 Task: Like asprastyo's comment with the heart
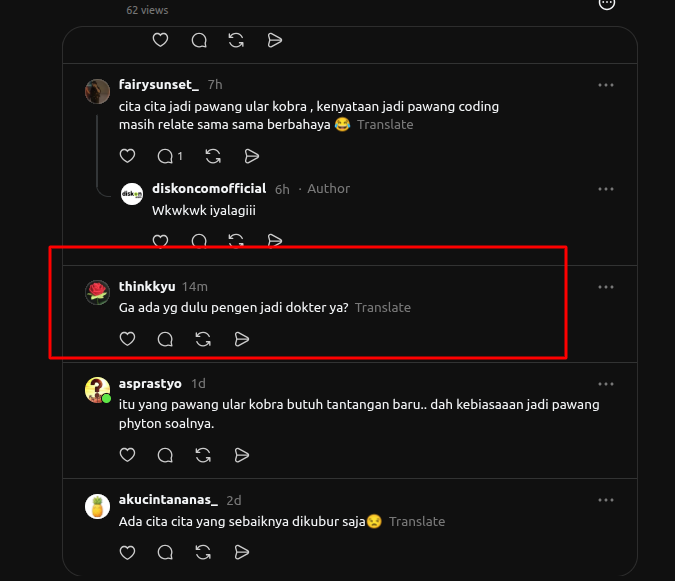127,455
